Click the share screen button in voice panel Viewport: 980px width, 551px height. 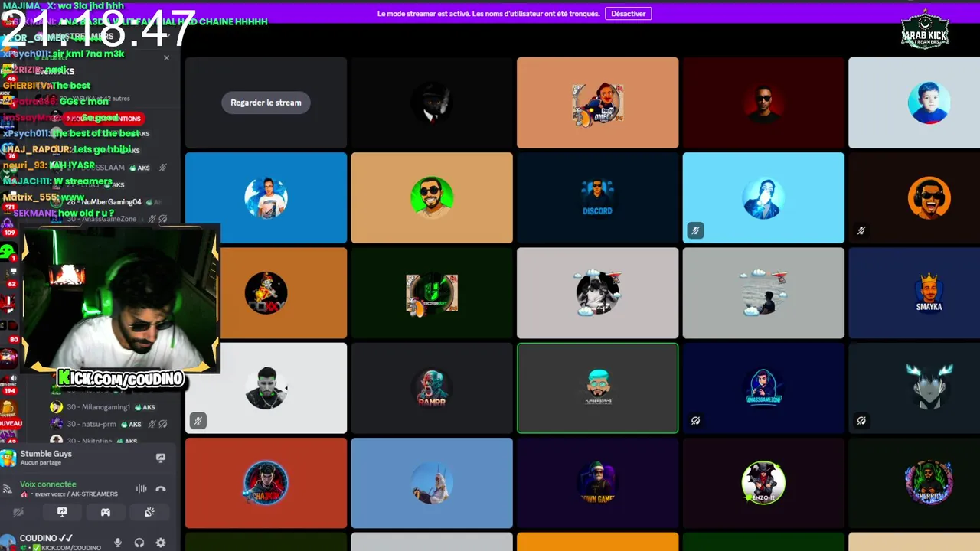pos(62,512)
